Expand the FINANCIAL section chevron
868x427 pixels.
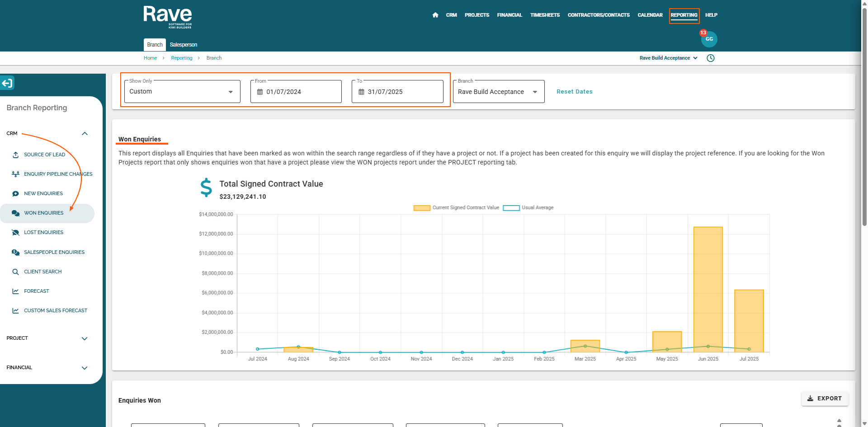point(85,368)
